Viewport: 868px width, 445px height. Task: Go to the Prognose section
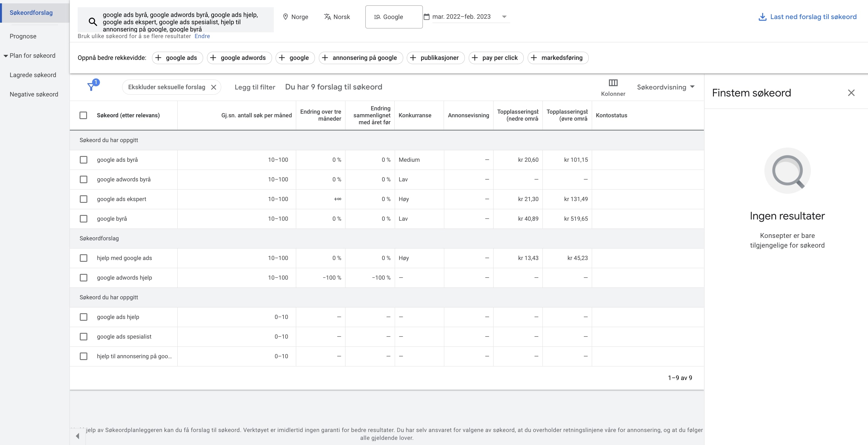click(23, 36)
